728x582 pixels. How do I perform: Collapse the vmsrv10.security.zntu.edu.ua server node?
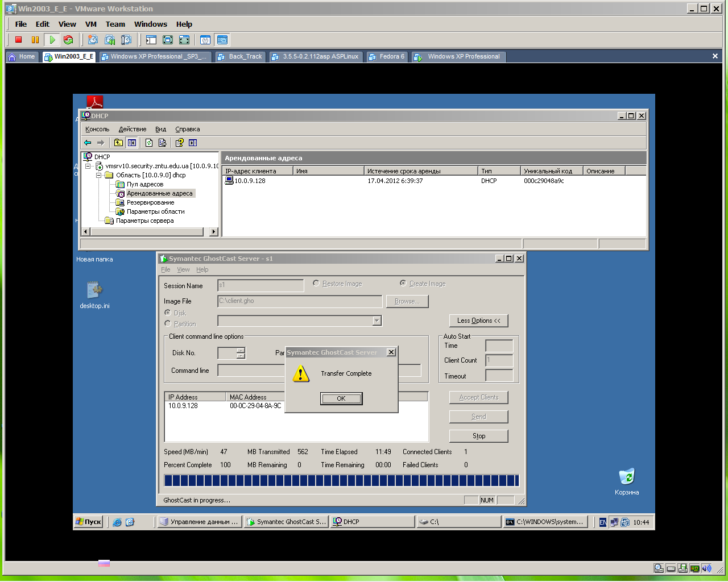[88, 167]
